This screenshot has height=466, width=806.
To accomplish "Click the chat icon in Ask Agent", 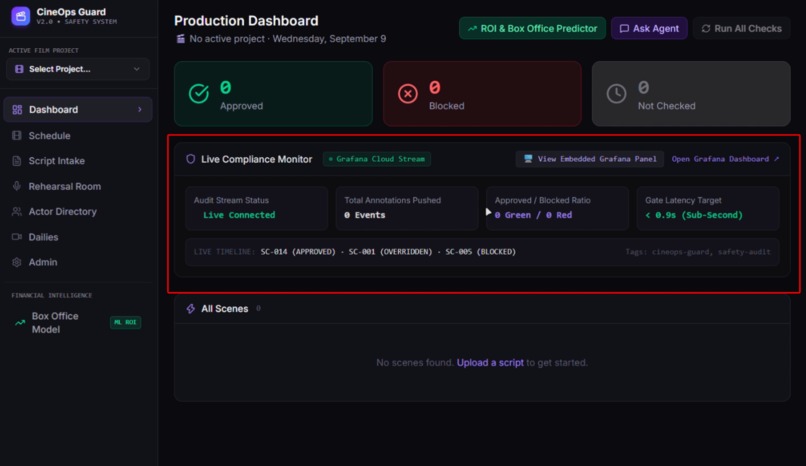I will click(624, 29).
